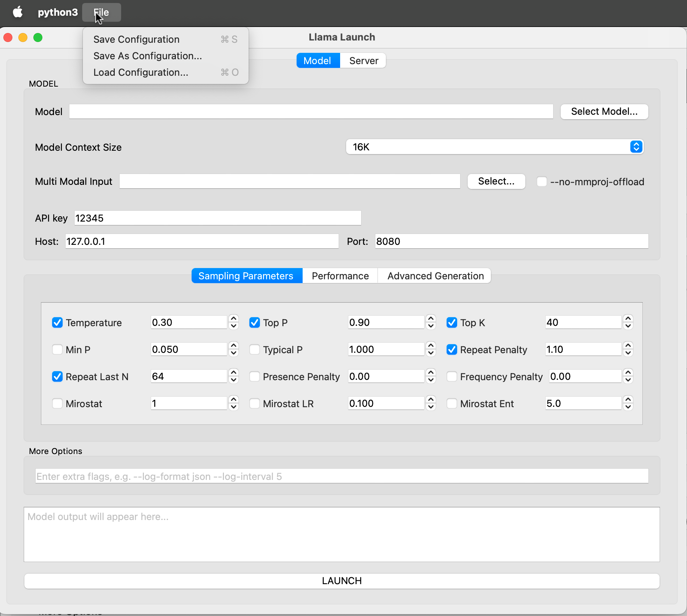Open the python3 application menu
Viewport: 687px width, 616px height.
(58, 12)
